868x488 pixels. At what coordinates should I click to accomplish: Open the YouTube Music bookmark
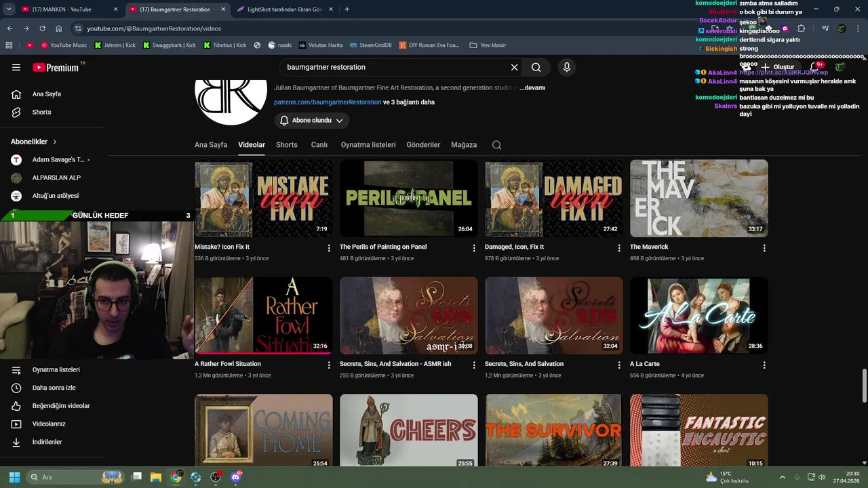point(64,45)
